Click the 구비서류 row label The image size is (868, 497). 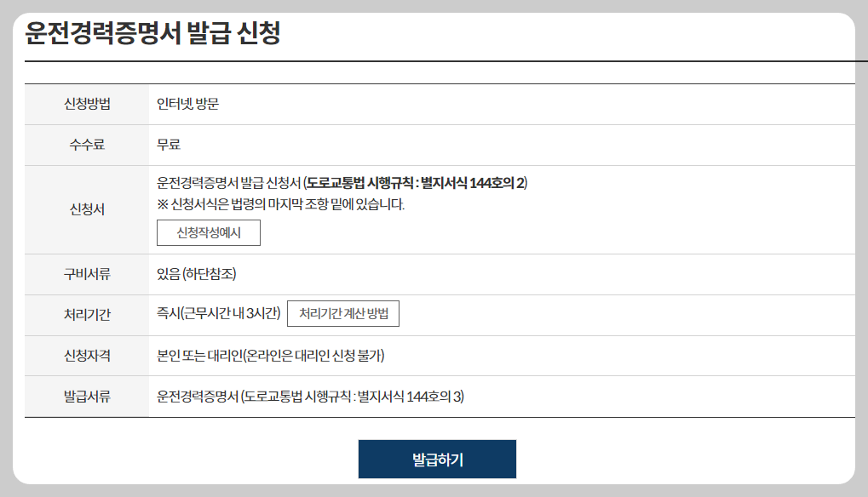[86, 274]
